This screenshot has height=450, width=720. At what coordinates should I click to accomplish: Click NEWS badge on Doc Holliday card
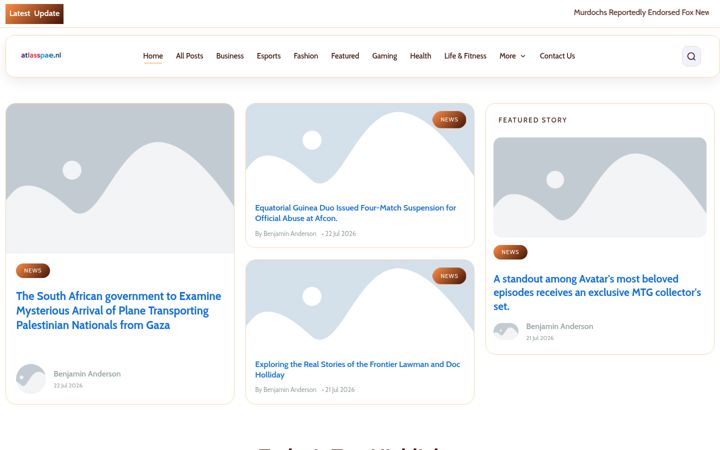click(x=449, y=276)
